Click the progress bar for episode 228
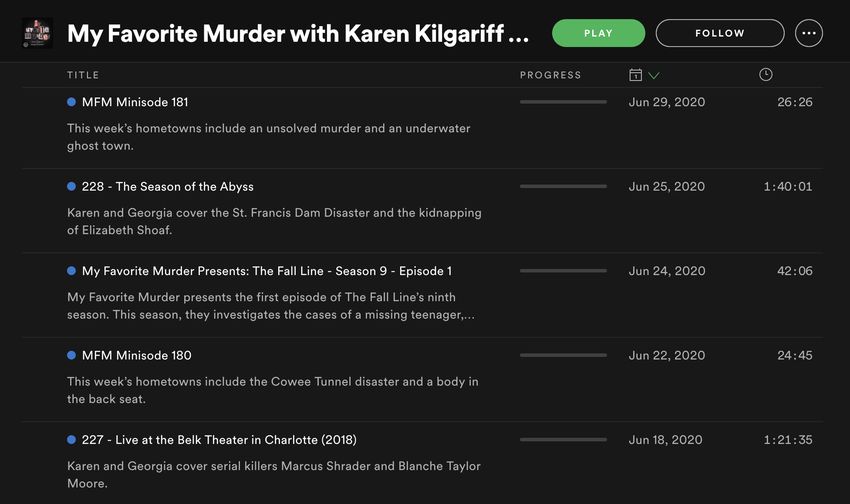Viewport: 850px width, 504px height. tap(563, 186)
